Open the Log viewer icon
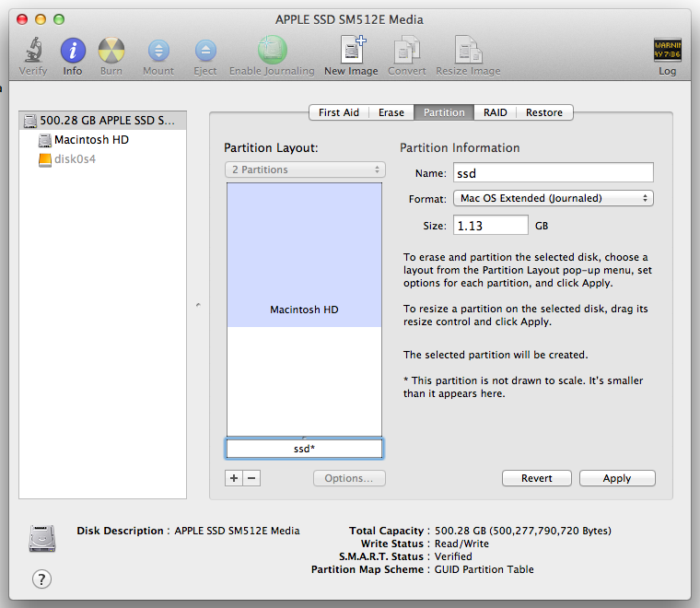 [667, 52]
